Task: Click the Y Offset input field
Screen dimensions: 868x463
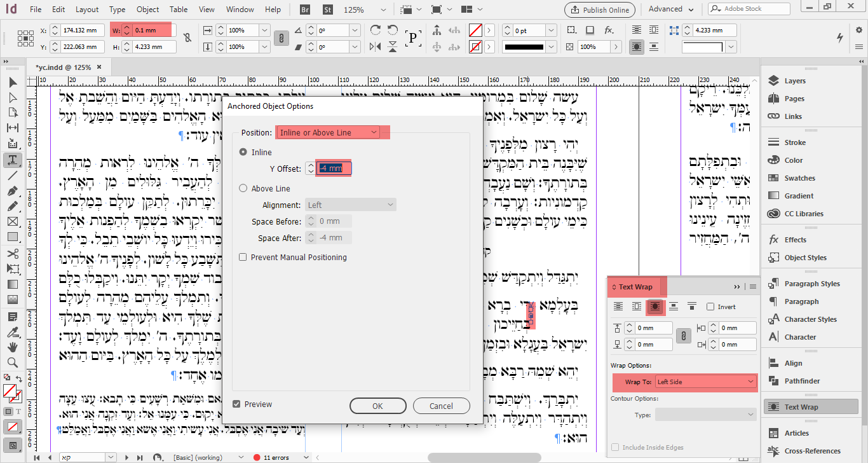Action: tap(334, 169)
